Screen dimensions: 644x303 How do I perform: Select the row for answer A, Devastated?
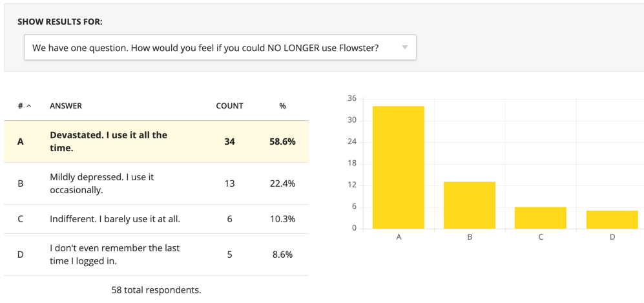click(x=156, y=141)
